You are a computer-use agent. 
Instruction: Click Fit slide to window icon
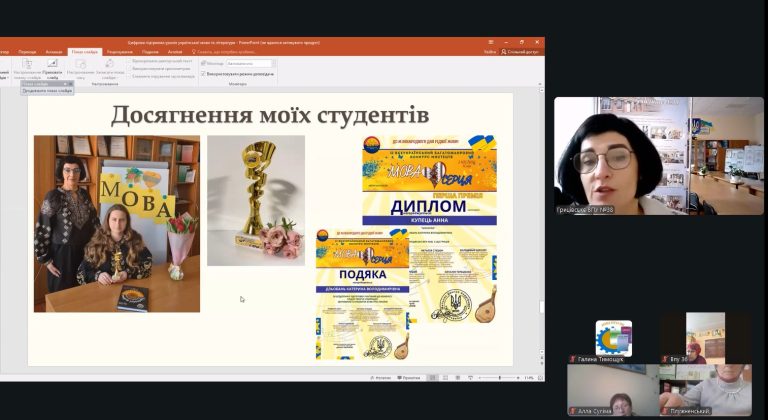pos(540,378)
